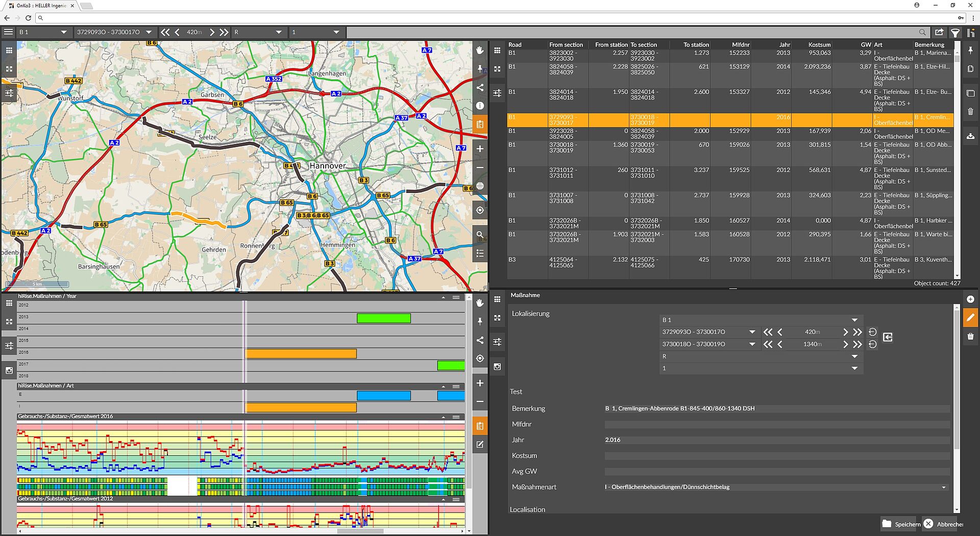Click the locate target icon on map toolbar

(x=480, y=210)
